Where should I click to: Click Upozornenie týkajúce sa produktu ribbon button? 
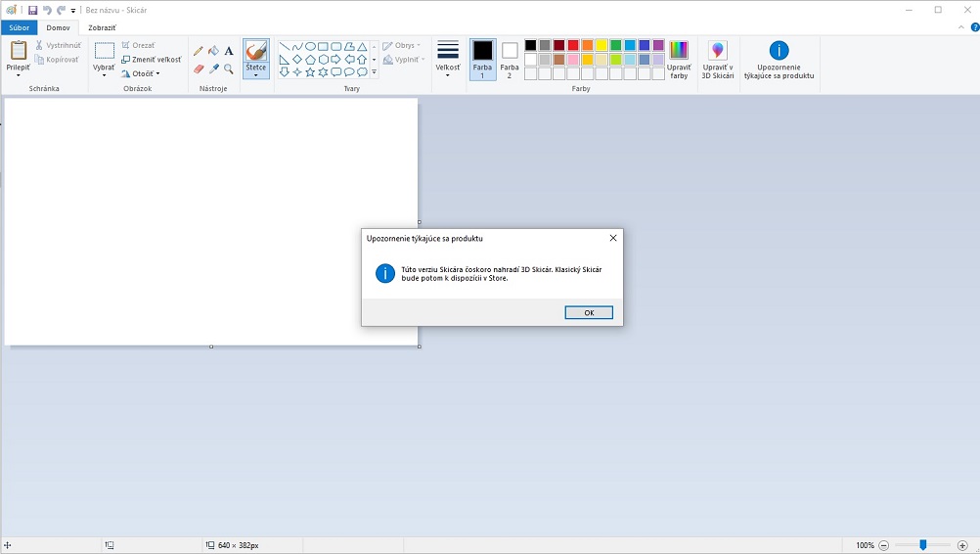coord(779,60)
